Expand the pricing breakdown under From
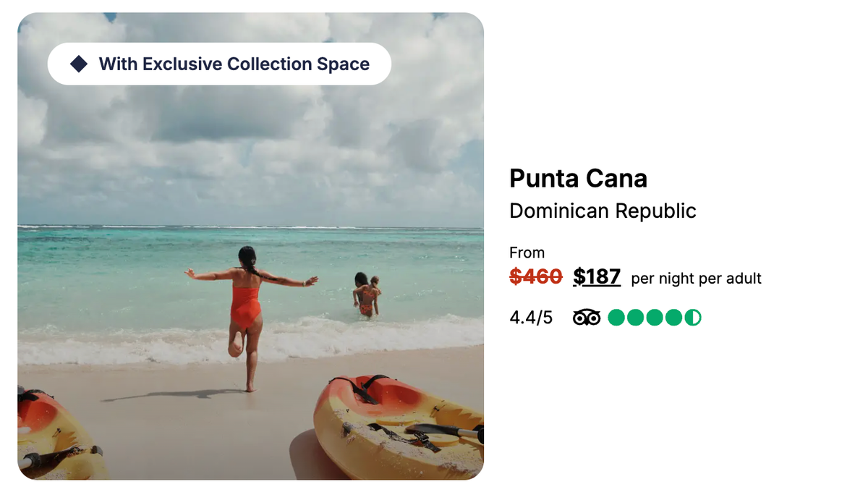This screenshot has height=487, width=868. (527, 253)
